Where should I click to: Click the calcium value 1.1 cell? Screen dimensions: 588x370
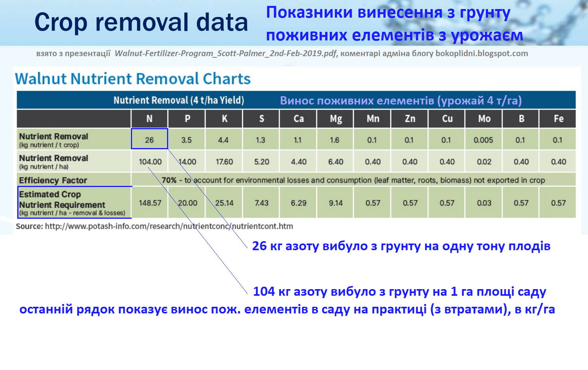tap(298, 140)
